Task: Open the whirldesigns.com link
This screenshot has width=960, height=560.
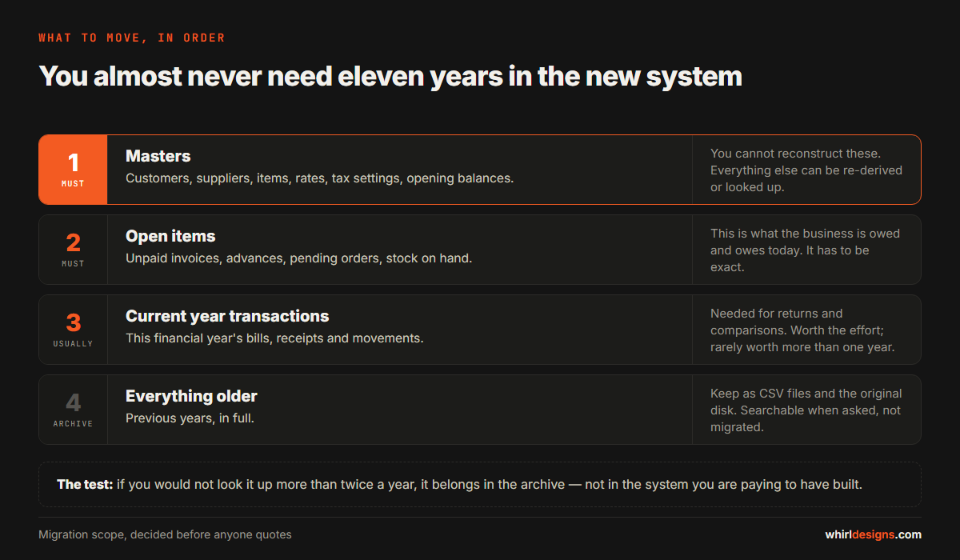Action: point(873,534)
